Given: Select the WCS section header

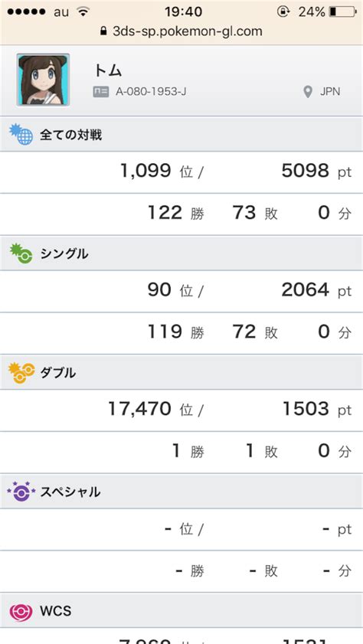Looking at the screenshot, I should tap(181, 611).
